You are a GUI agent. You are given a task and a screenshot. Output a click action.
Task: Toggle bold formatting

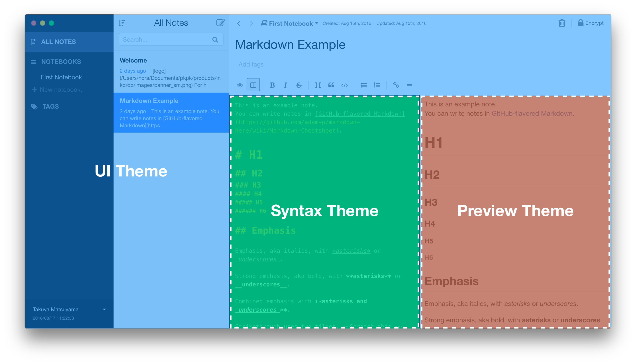[x=272, y=85]
